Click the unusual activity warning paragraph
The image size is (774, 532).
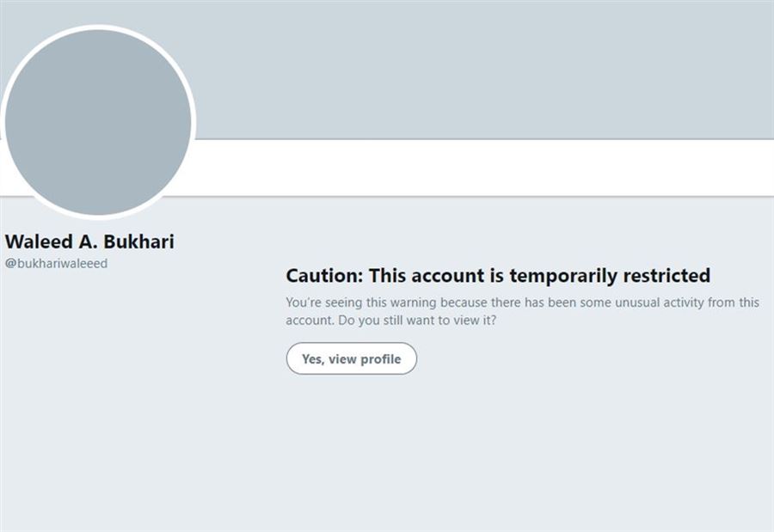pos(522,311)
